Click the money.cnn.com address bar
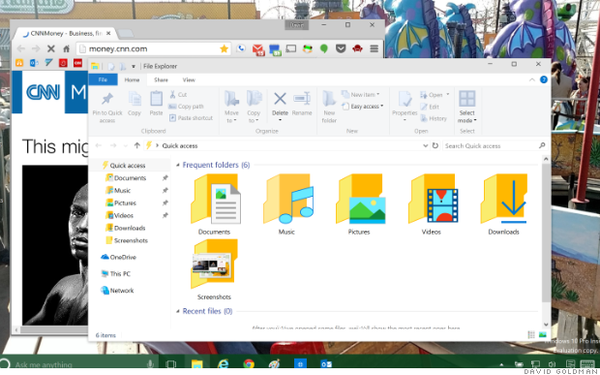600x375 pixels. click(153, 49)
